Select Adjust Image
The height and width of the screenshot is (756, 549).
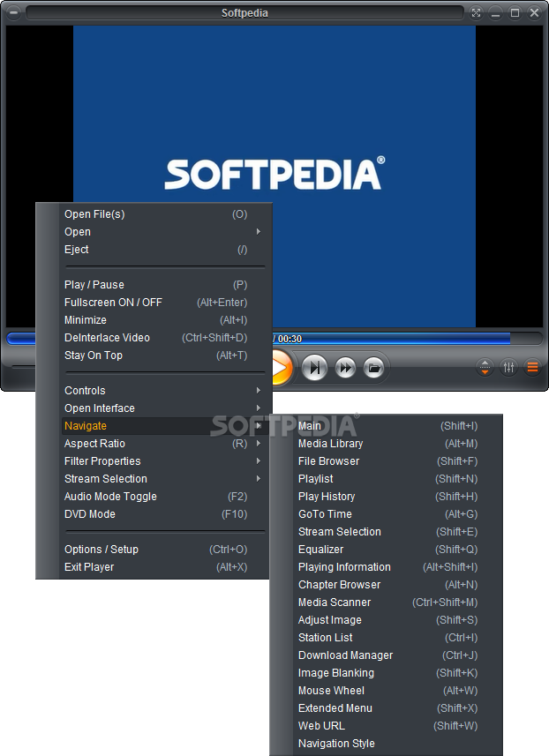[x=397, y=620]
